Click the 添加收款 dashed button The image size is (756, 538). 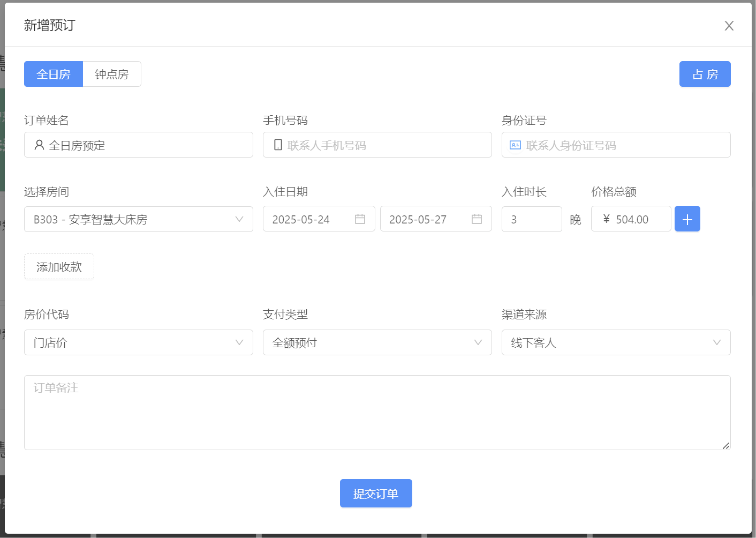pos(59,266)
